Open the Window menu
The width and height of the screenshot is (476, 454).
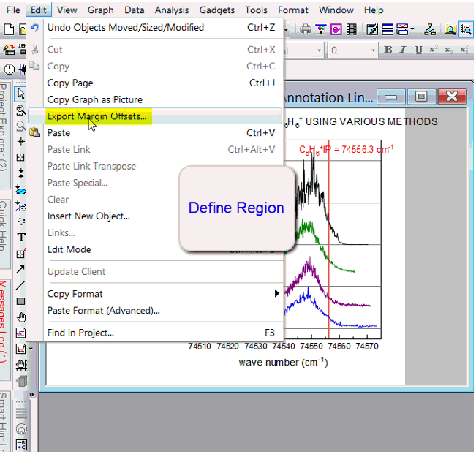336,10
